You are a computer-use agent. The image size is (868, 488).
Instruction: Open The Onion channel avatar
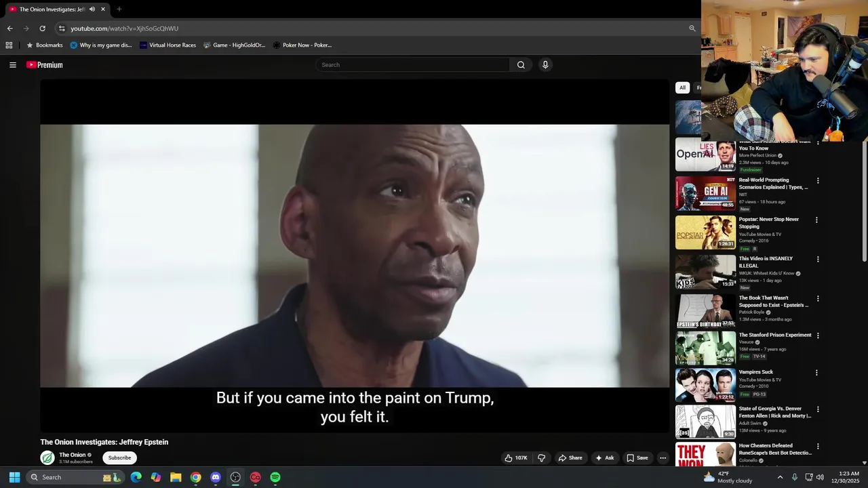click(47, 458)
